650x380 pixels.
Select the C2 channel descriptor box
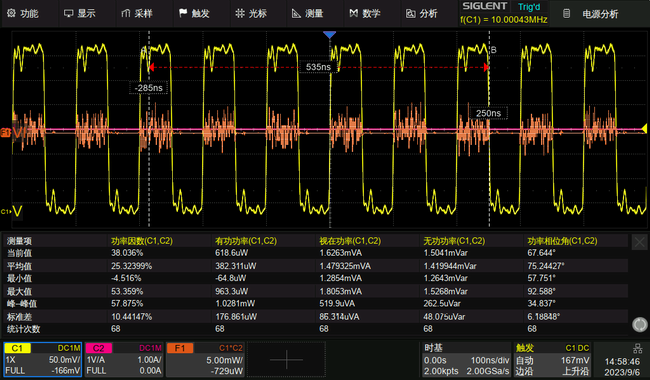click(x=124, y=359)
